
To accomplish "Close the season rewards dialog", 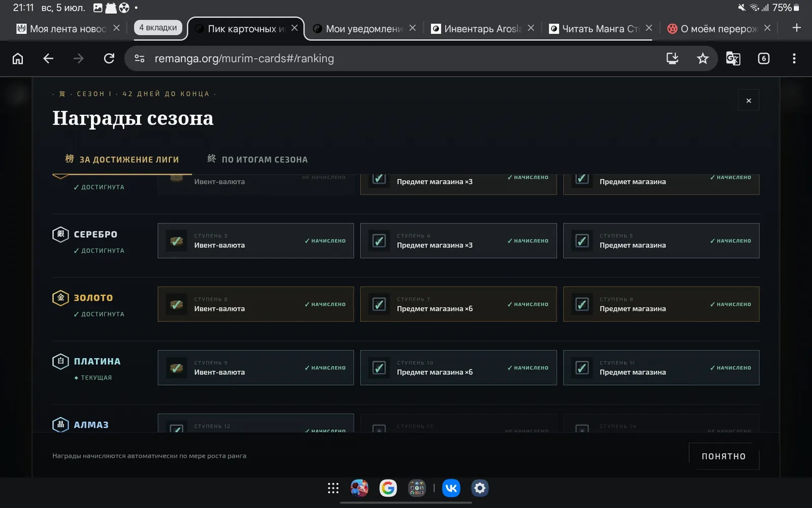I will pos(749,101).
